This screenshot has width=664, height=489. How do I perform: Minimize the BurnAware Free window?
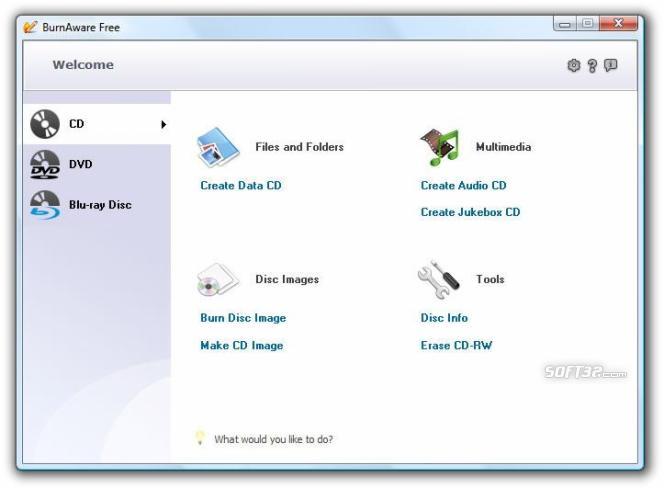point(564,24)
